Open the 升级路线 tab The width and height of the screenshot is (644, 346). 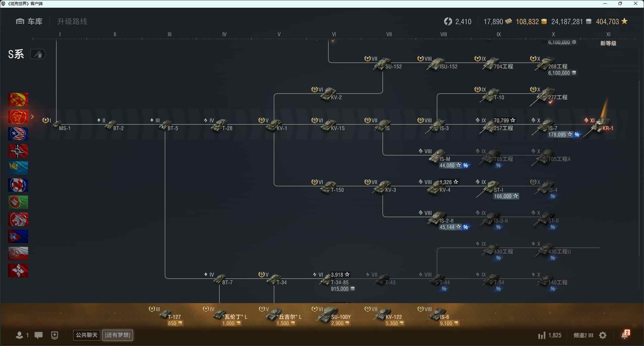click(72, 21)
